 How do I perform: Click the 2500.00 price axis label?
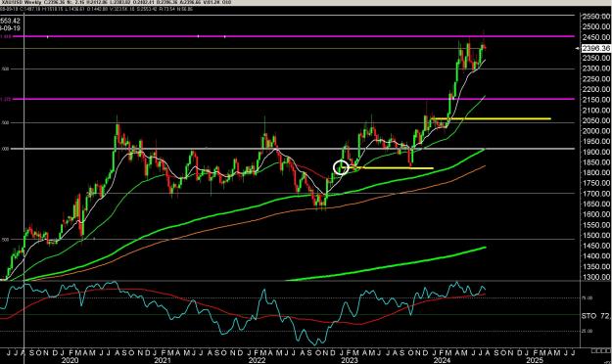pyautogui.click(x=595, y=27)
